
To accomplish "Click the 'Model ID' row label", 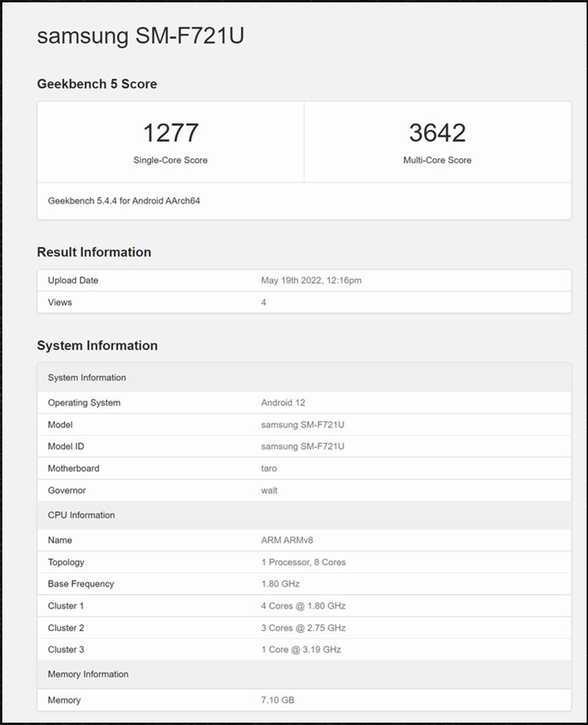I will [66, 446].
